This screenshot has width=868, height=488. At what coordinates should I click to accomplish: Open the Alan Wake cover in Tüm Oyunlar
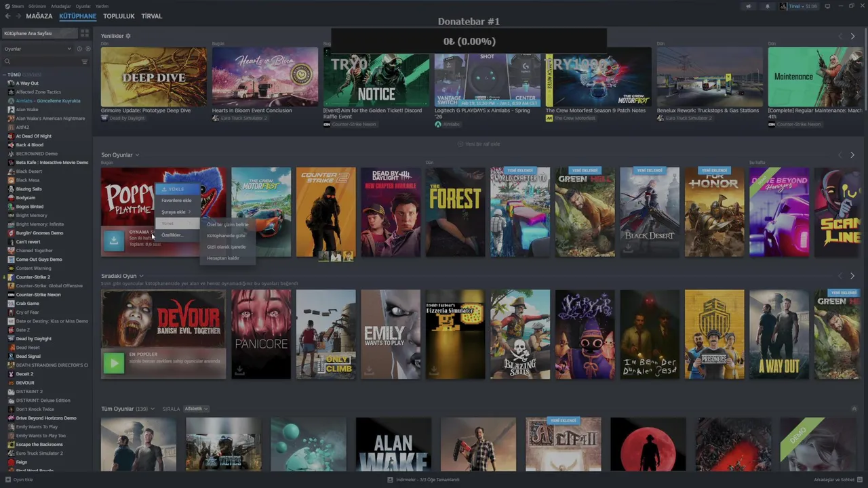point(393,445)
